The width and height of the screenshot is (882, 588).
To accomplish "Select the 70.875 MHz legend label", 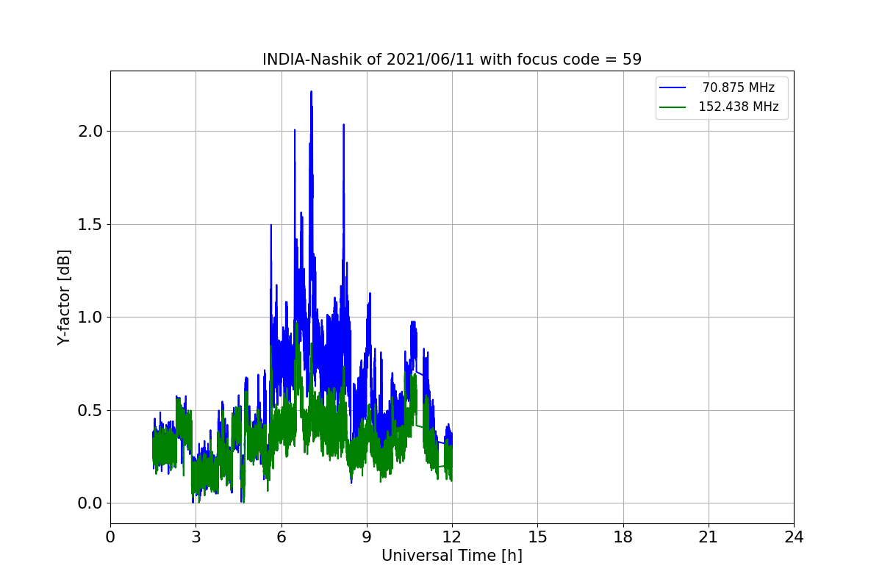I will click(x=739, y=87).
